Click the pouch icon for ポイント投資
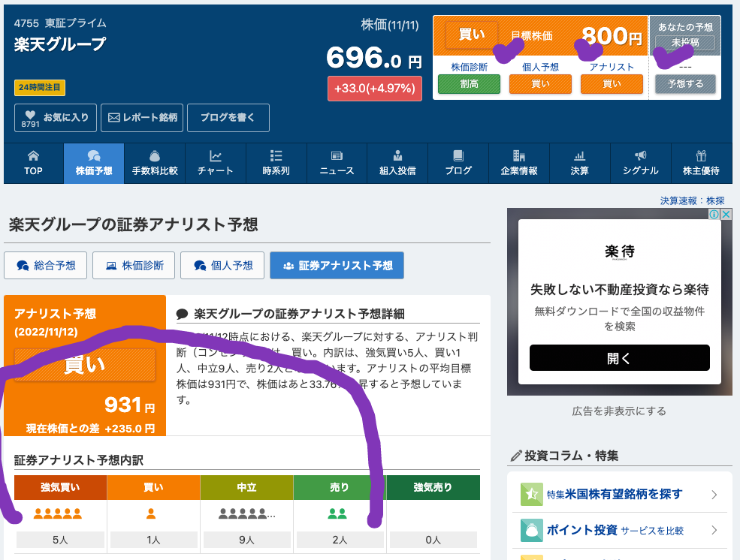The image size is (740, 560). (531, 530)
